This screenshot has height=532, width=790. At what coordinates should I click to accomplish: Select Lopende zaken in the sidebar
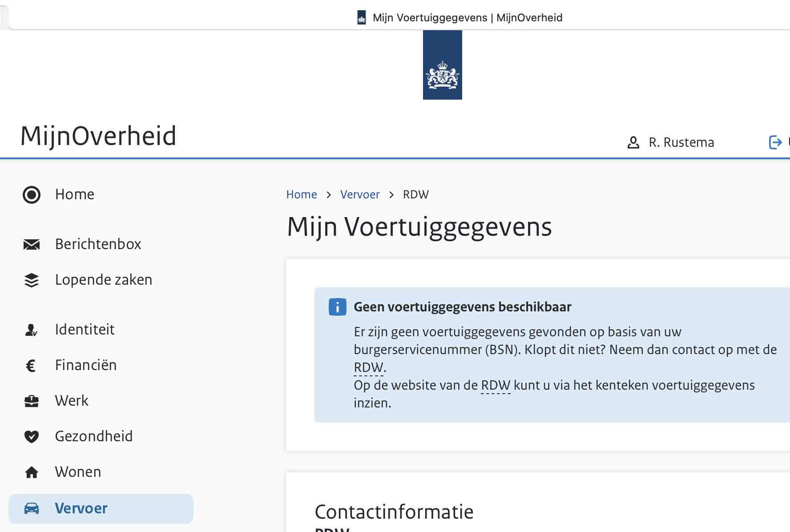coord(103,280)
